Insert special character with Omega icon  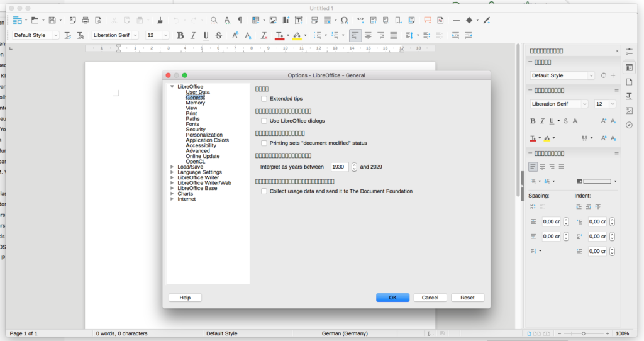tap(344, 20)
